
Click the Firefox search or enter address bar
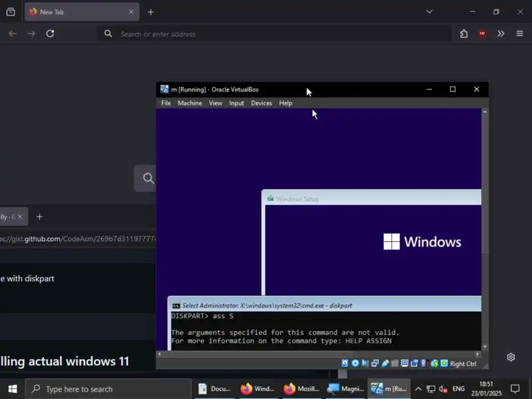point(275,34)
